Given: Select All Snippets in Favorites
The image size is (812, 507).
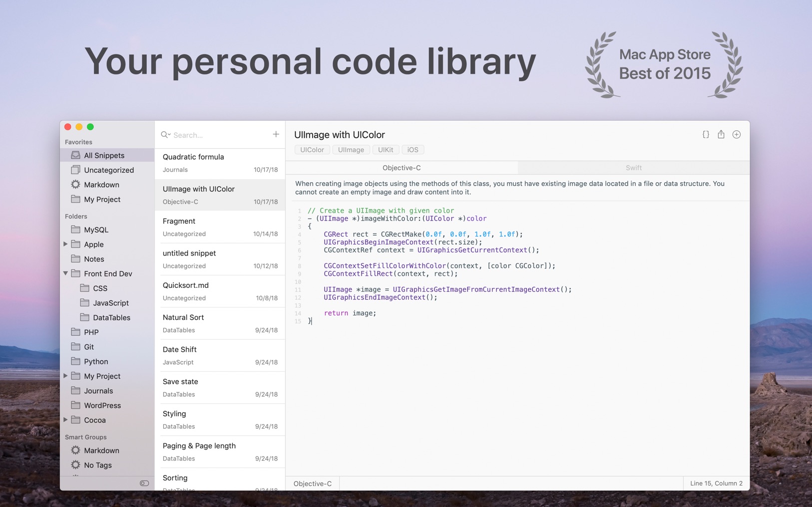Looking at the screenshot, I should tap(107, 155).
